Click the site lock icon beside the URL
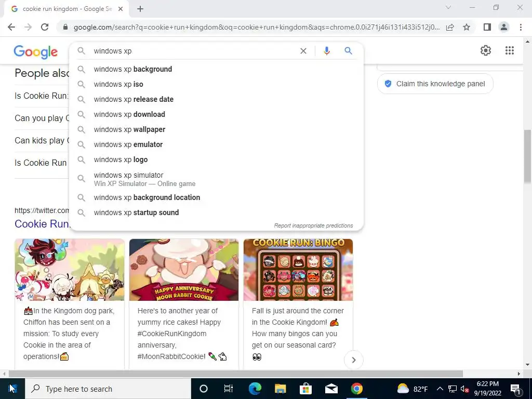 click(x=65, y=27)
